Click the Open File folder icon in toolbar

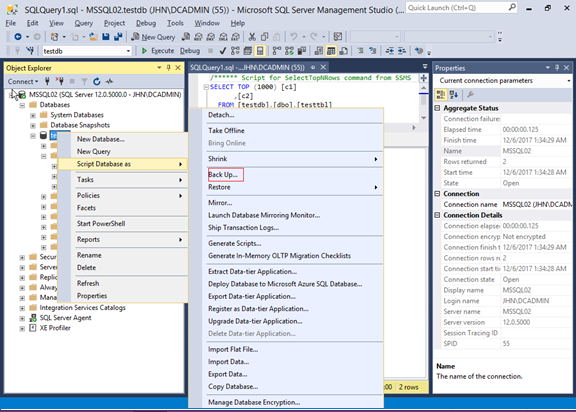[x=93, y=37]
